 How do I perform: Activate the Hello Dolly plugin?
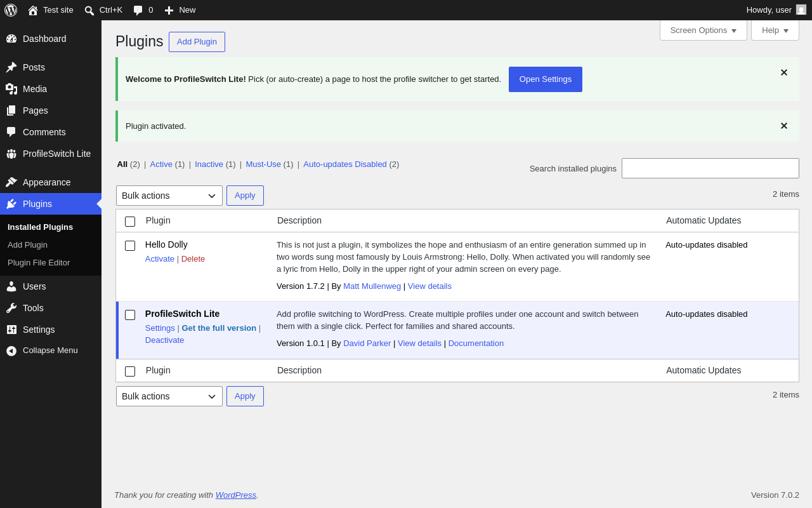click(160, 259)
